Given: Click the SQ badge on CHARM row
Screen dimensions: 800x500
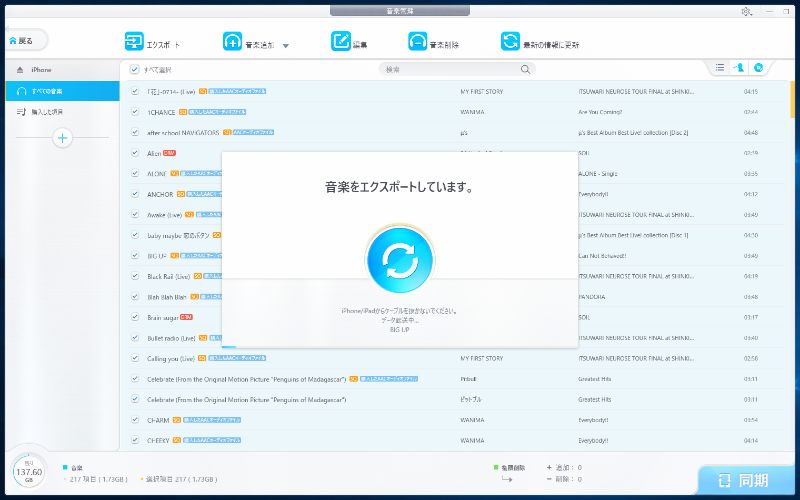Looking at the screenshot, I should click(177, 420).
